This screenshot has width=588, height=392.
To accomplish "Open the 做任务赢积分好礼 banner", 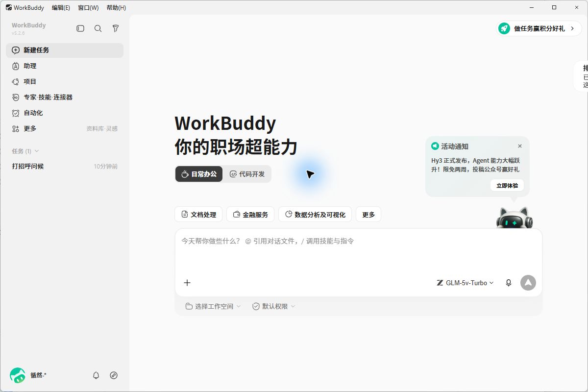I will pos(539,28).
